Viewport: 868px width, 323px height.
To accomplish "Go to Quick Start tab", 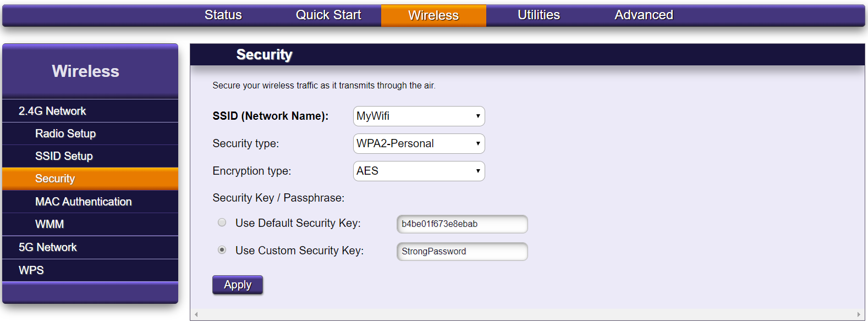I will pos(328,15).
